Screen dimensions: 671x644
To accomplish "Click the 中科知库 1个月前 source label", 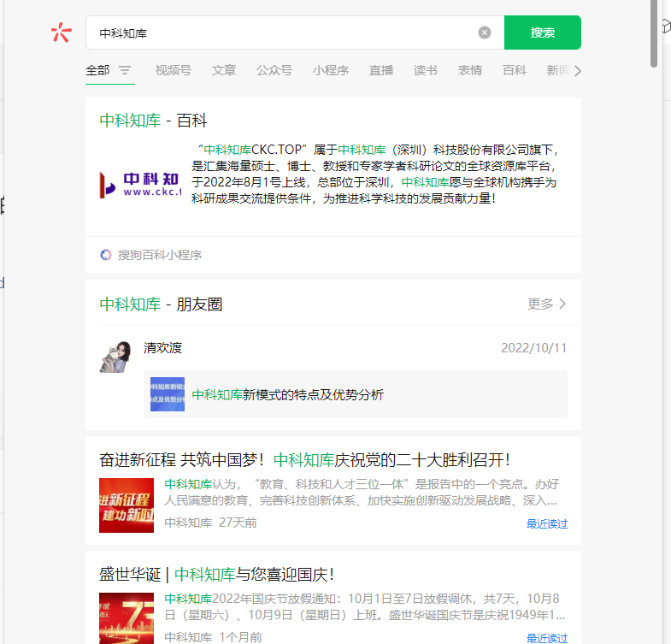I will click(213, 637).
